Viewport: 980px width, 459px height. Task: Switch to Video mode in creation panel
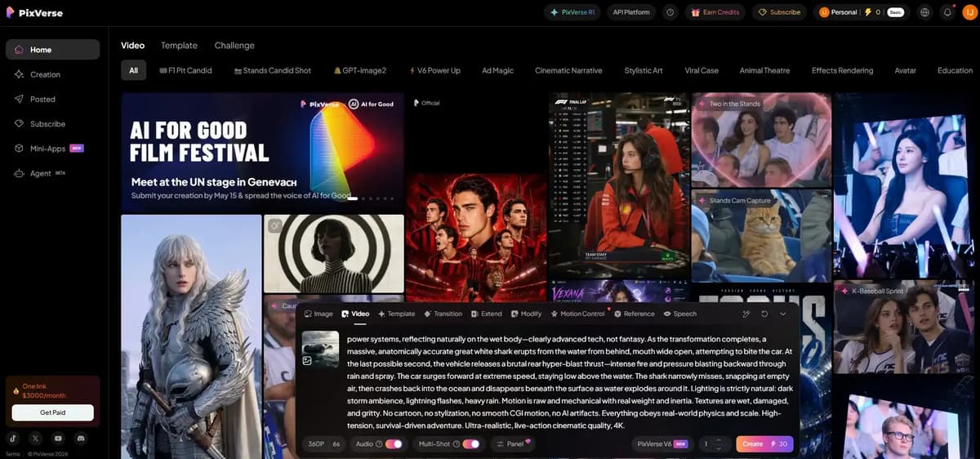[355, 314]
